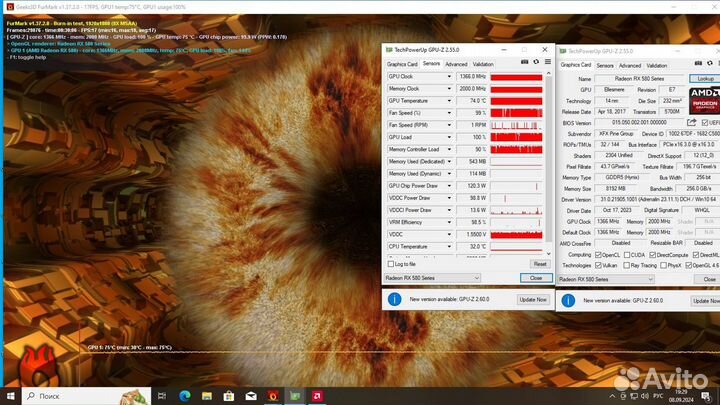
Task: Click the GPU Load red graph bar
Action: pos(516,137)
